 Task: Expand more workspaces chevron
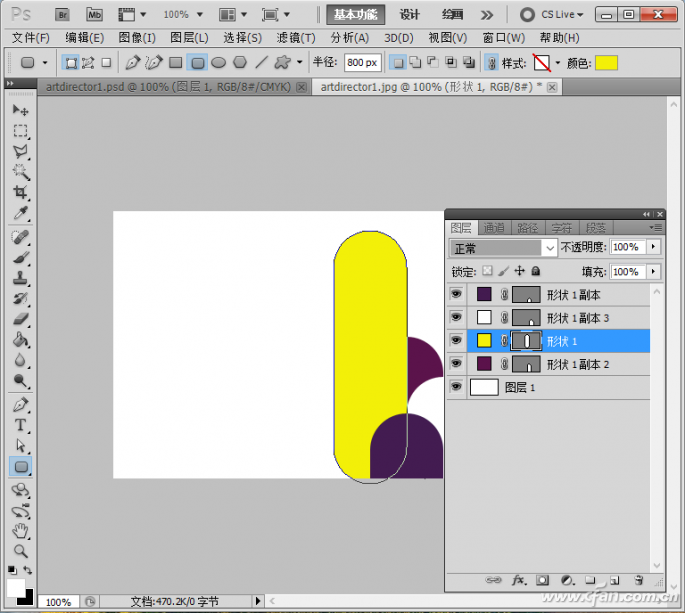coord(487,15)
